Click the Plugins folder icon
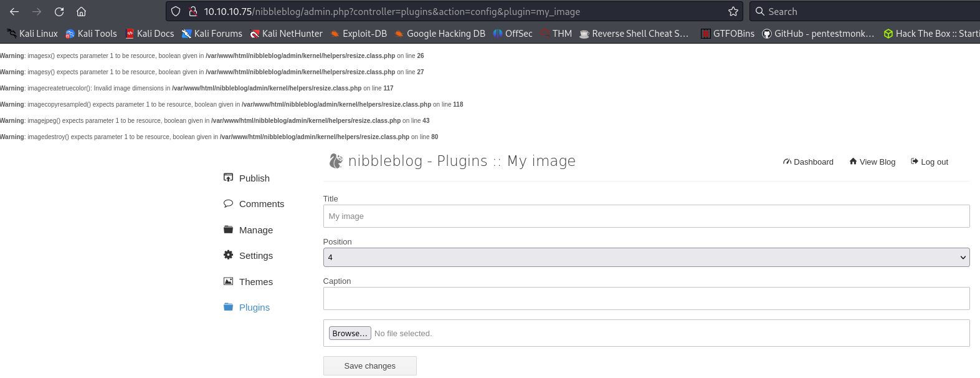The image size is (980, 378). pos(228,307)
